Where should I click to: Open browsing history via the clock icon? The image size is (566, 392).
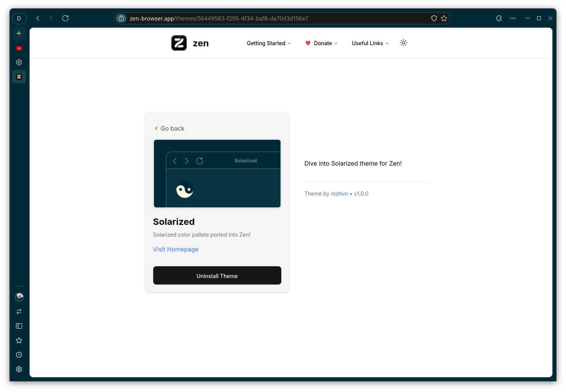click(19, 354)
